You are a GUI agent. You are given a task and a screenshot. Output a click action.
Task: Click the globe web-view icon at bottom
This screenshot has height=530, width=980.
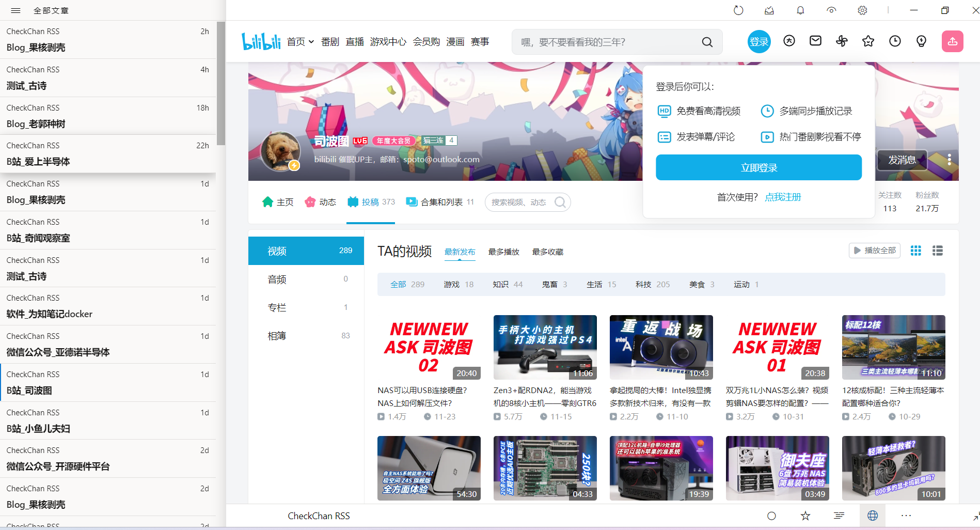[x=873, y=516]
